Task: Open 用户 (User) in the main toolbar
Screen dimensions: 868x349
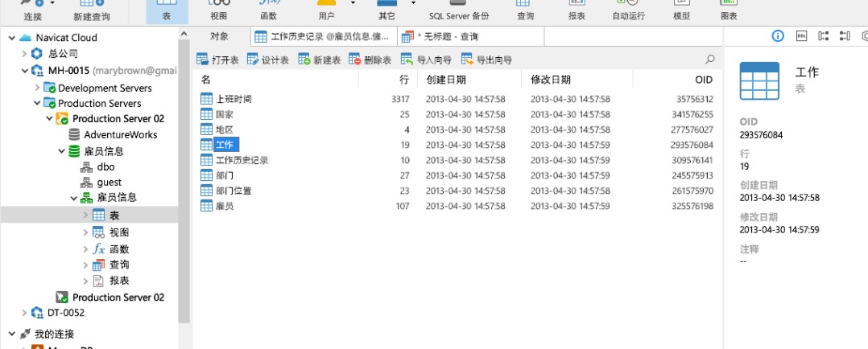Action: 326,10
